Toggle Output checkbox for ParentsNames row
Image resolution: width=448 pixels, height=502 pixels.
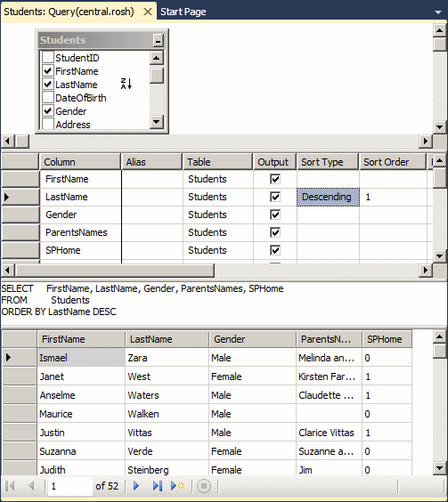tap(275, 232)
